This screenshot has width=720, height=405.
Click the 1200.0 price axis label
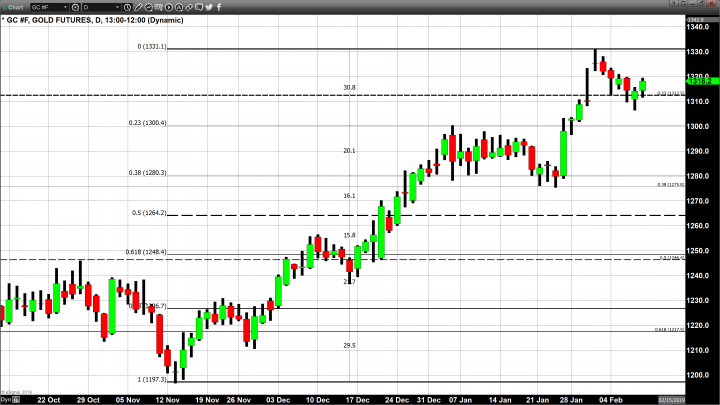click(698, 375)
